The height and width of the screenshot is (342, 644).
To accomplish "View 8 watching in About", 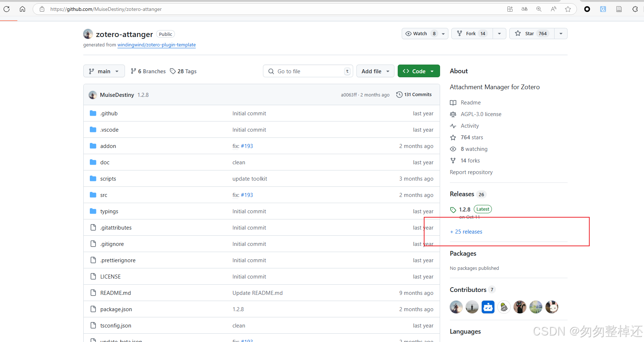I will pyautogui.click(x=474, y=149).
